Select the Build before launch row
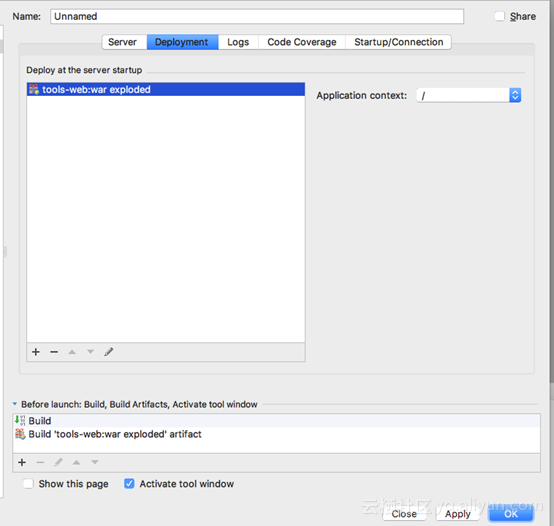 (276, 420)
